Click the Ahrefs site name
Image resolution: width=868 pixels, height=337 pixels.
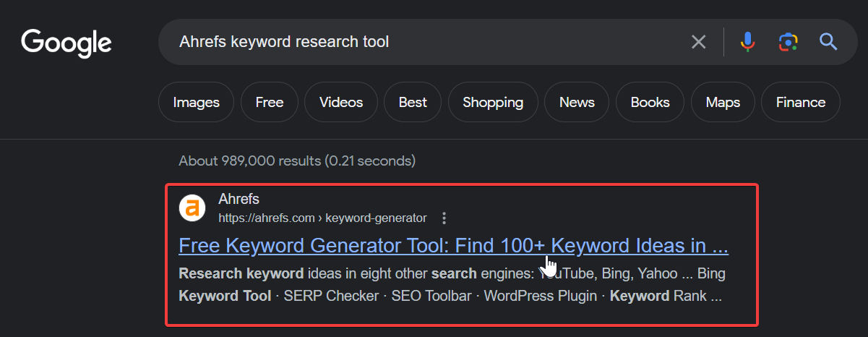(x=239, y=199)
